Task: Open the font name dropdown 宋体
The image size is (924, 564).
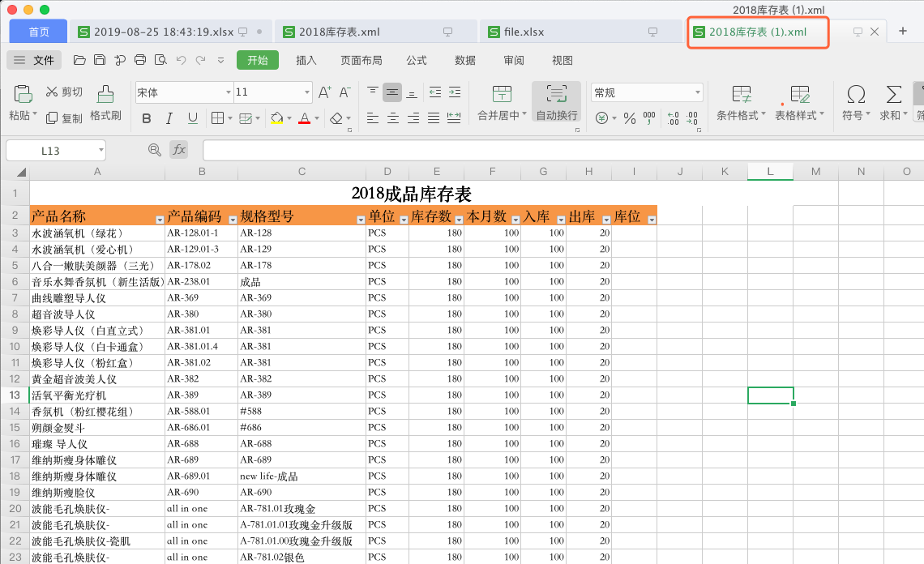Action: click(x=228, y=92)
